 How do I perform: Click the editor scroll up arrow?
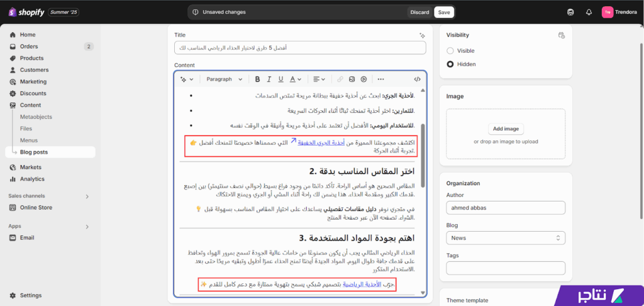tap(423, 90)
